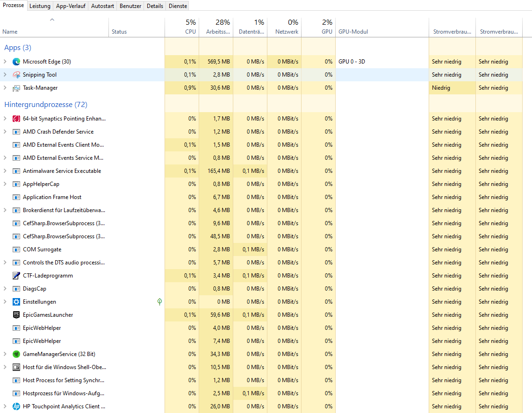Click the Hintergrundprozesse (72) group heading
532x413 pixels.
click(46, 105)
